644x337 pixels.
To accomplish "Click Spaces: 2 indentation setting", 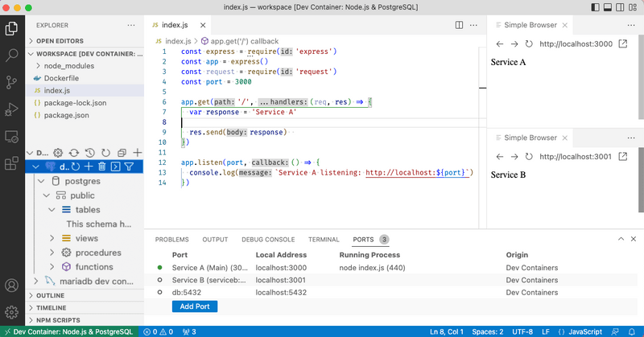I will coord(488,331).
